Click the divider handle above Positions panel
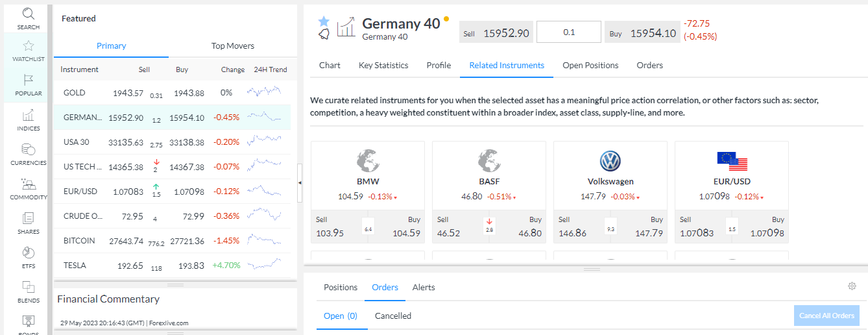868x335 pixels. pyautogui.click(x=592, y=269)
